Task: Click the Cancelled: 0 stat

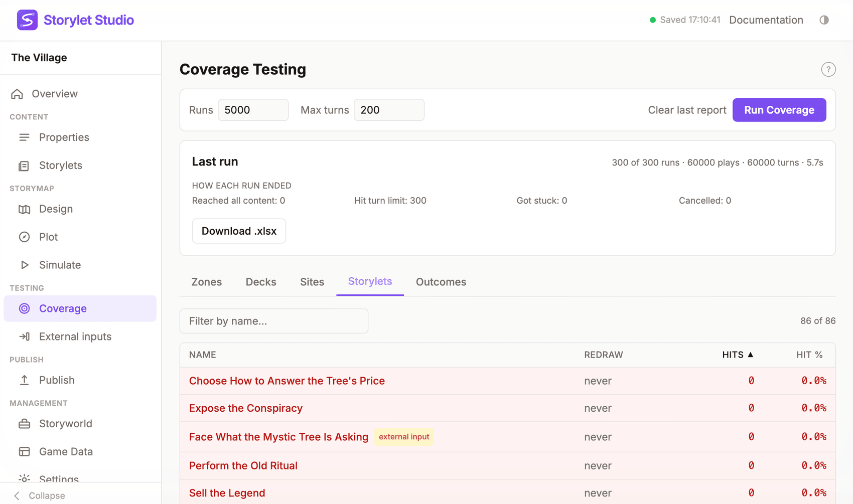Action: (705, 201)
